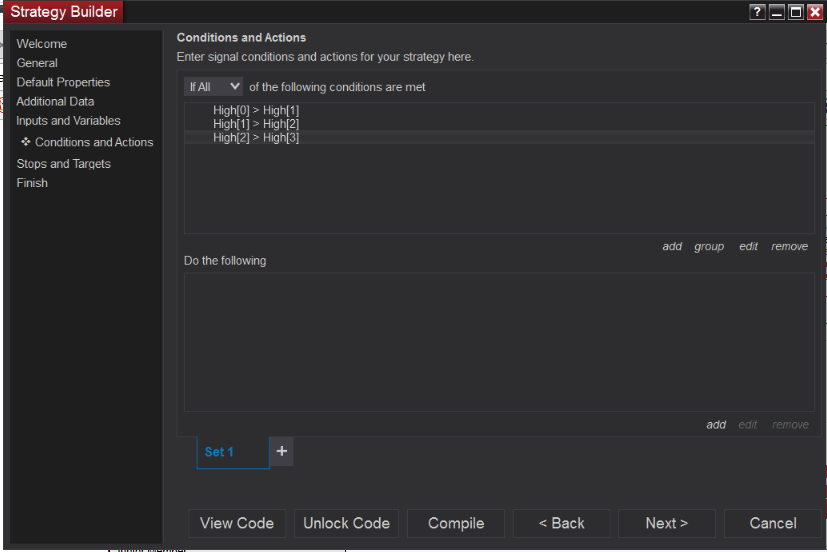
Task: Select condition High[0] > High[1]
Action: click(256, 110)
